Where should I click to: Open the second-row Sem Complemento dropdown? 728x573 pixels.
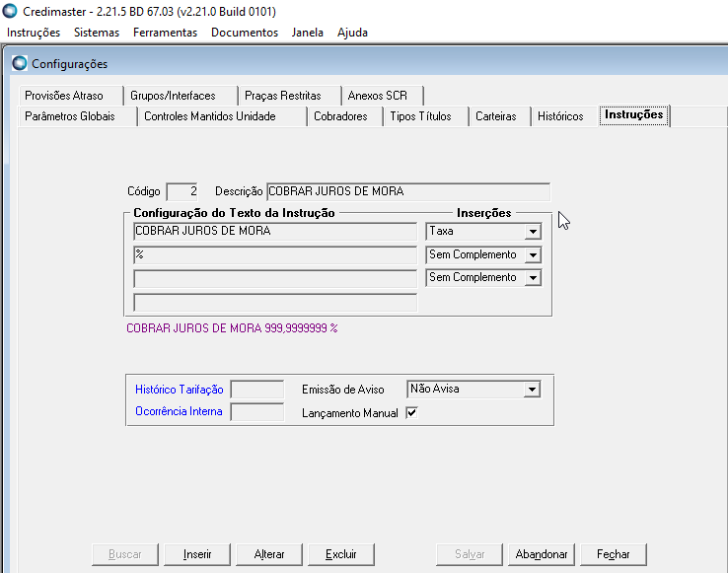(533, 254)
